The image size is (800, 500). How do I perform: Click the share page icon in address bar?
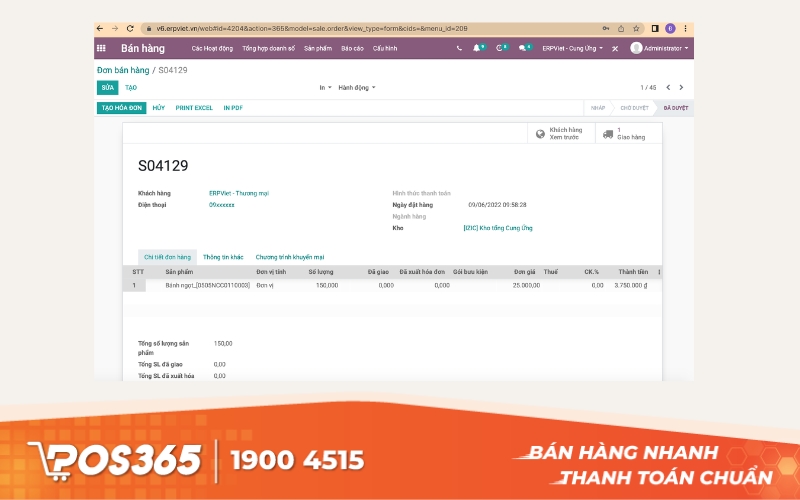(x=621, y=29)
